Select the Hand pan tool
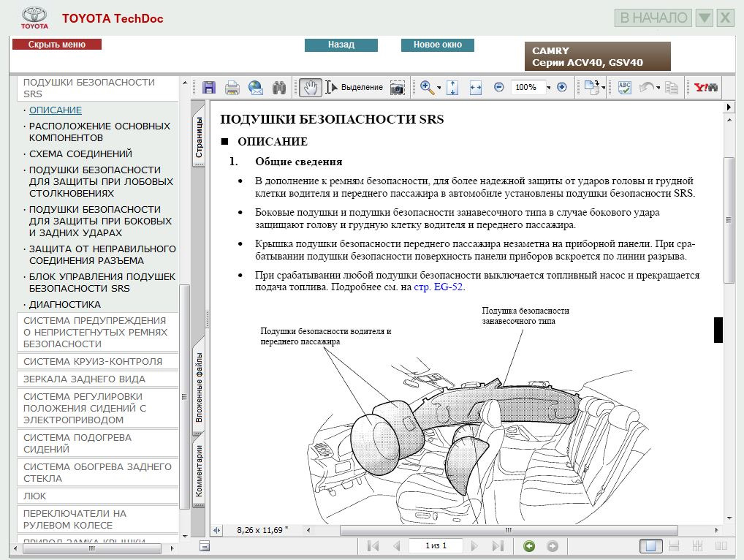This screenshot has height=560, width=744. click(310, 88)
